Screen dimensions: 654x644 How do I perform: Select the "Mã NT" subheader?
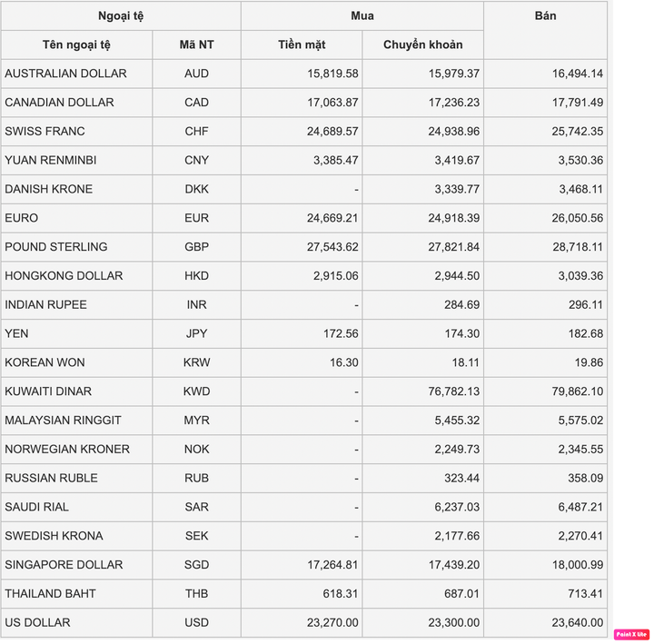click(x=196, y=45)
